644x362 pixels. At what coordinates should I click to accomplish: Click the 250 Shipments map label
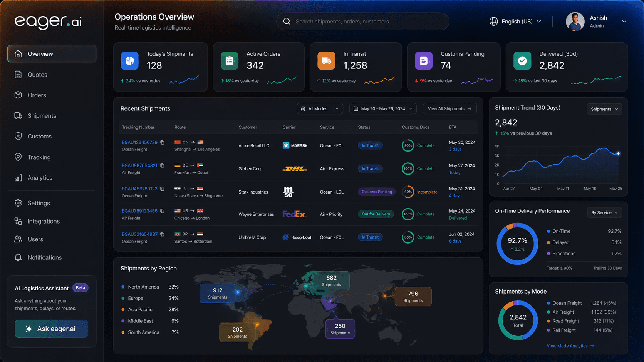(x=340, y=329)
